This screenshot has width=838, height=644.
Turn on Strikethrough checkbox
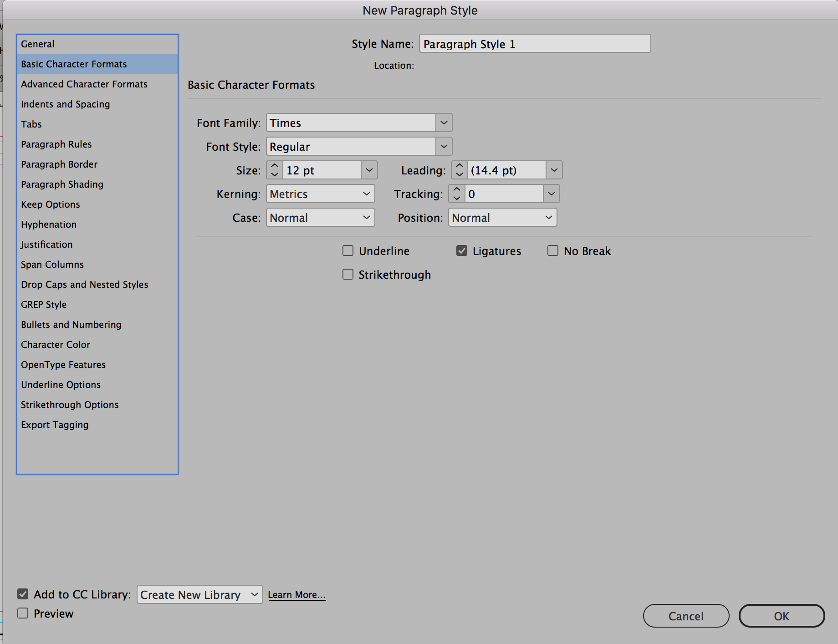tap(348, 275)
